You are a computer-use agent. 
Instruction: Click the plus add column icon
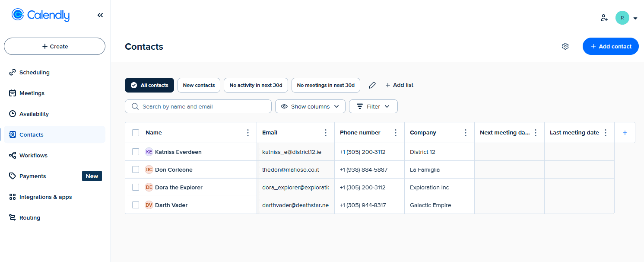(625, 133)
